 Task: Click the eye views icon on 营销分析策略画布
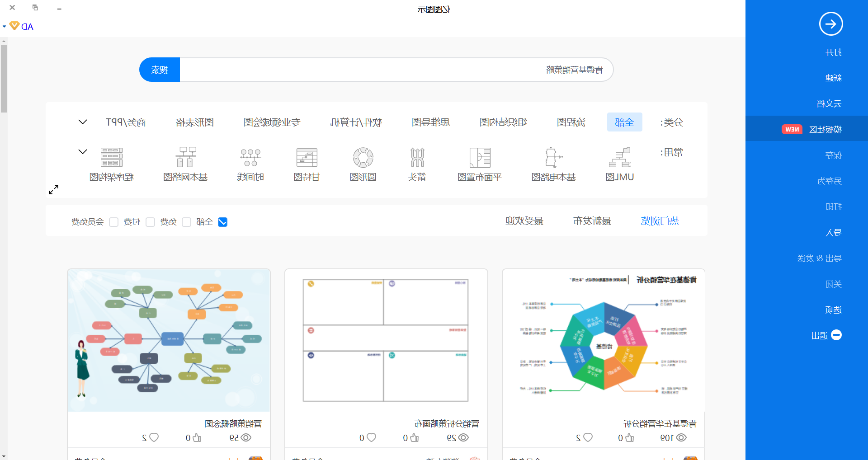pyautogui.click(x=463, y=437)
